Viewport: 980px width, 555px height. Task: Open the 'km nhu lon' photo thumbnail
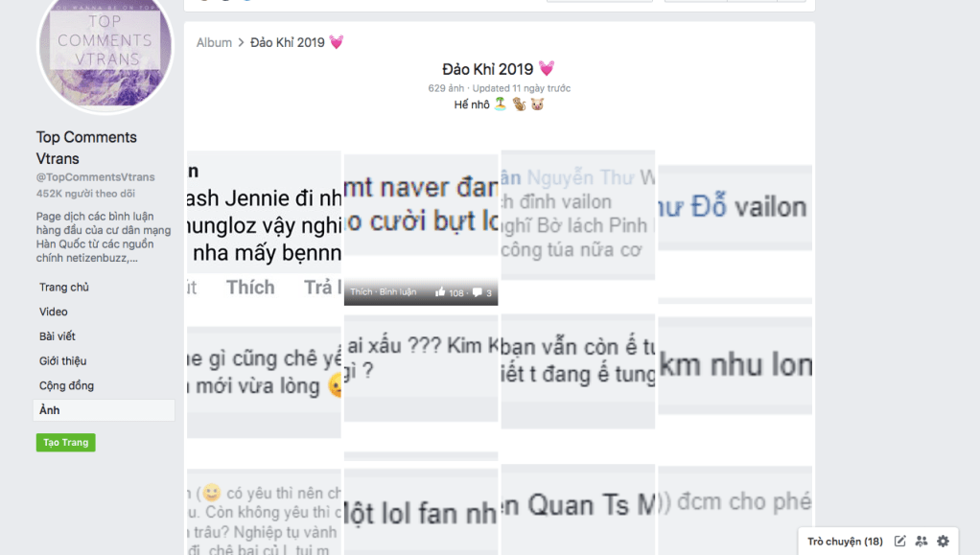click(x=735, y=365)
